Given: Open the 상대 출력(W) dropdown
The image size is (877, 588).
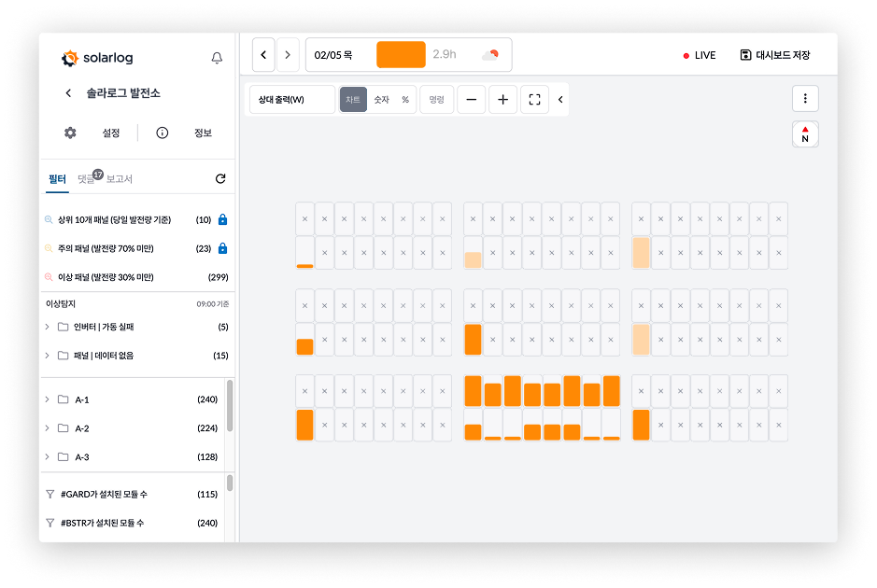Looking at the screenshot, I should [x=290, y=100].
